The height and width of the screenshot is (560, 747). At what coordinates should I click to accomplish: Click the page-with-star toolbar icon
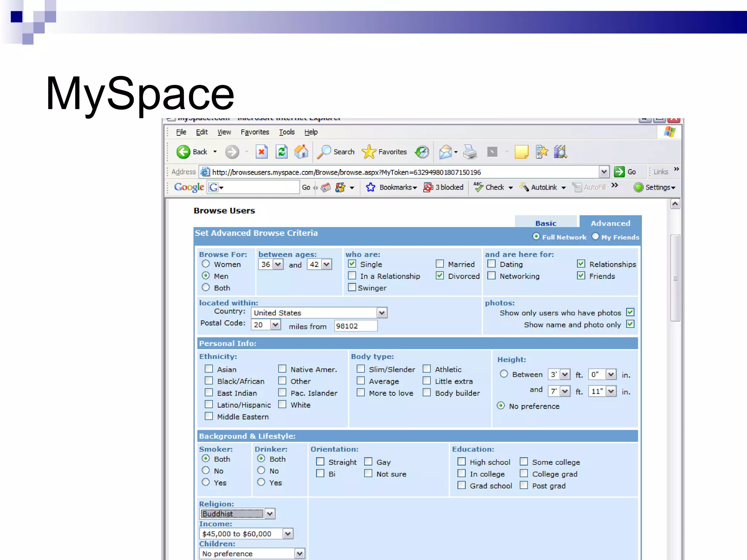[x=542, y=152]
